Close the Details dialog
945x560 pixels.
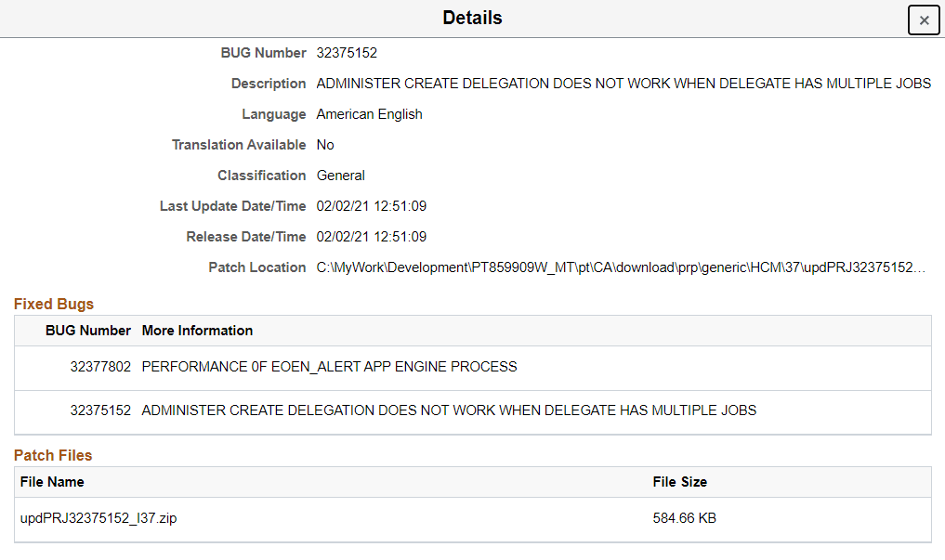923,20
